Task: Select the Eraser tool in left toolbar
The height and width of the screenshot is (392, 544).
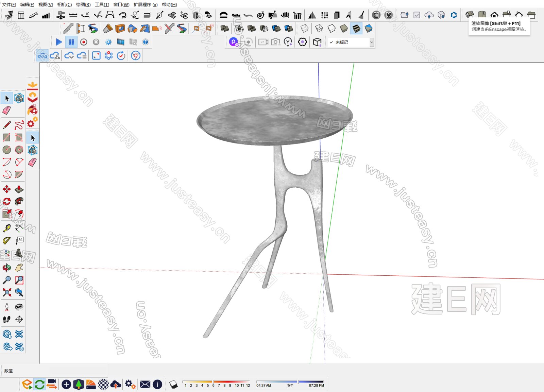Action: point(6,110)
